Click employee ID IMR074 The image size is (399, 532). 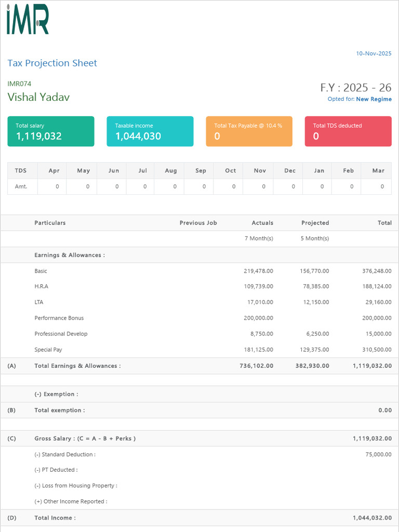19,84
